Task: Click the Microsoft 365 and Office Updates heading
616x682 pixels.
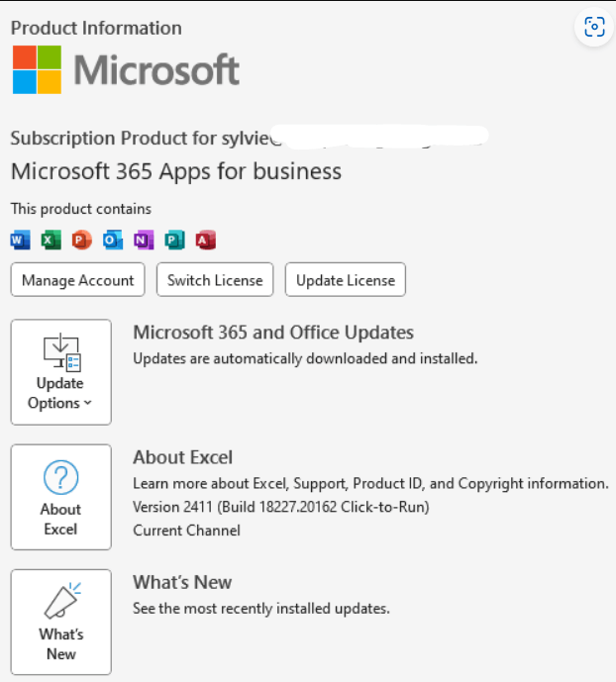Action: coord(273,333)
